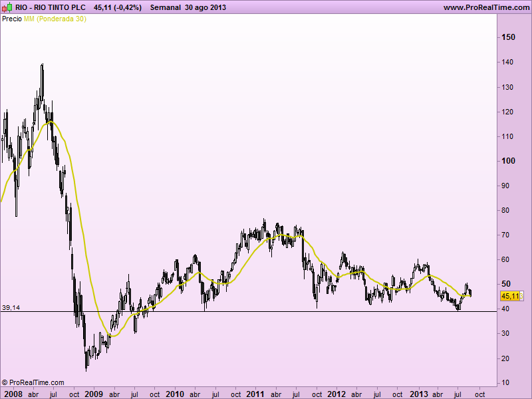This screenshot has width=532, height=399.
Task: Click the yellow 45,11 current price tag
Action: [x=511, y=296]
